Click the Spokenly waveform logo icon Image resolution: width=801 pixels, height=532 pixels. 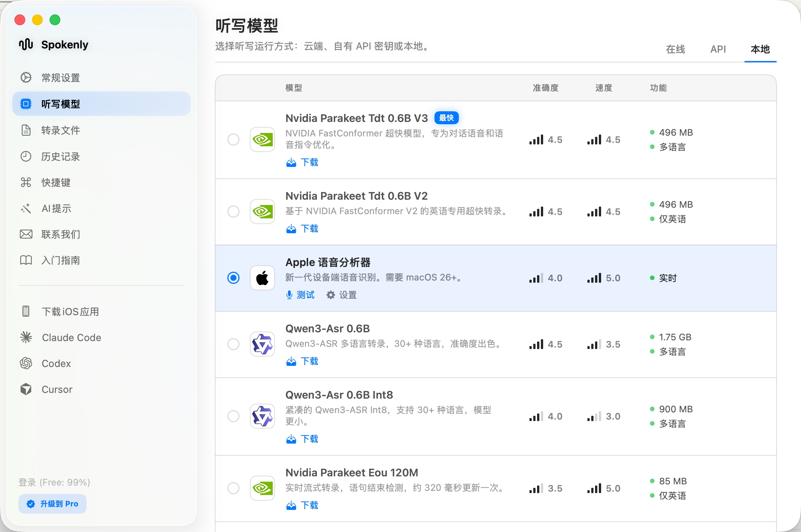[26, 45]
